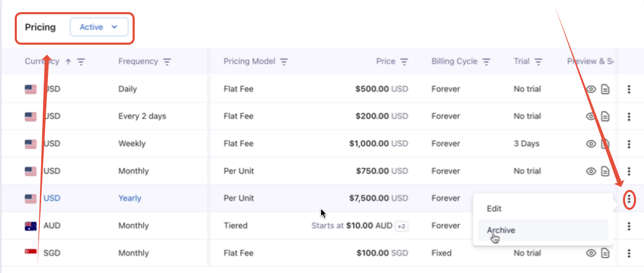Filter the Price column
Viewport: 644px width, 273px height.
404,62
